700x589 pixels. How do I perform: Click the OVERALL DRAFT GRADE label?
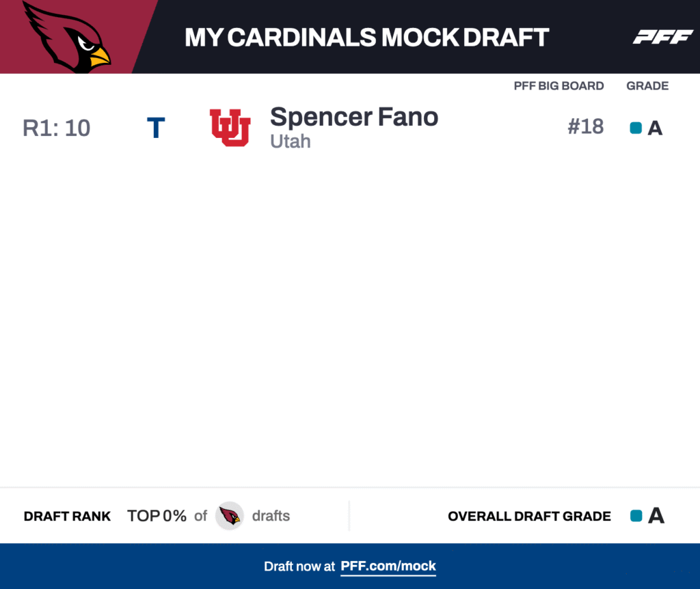tap(529, 517)
